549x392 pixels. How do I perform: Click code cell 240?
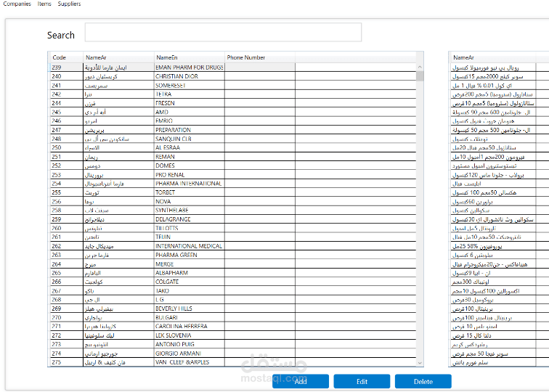pyautogui.click(x=67, y=76)
